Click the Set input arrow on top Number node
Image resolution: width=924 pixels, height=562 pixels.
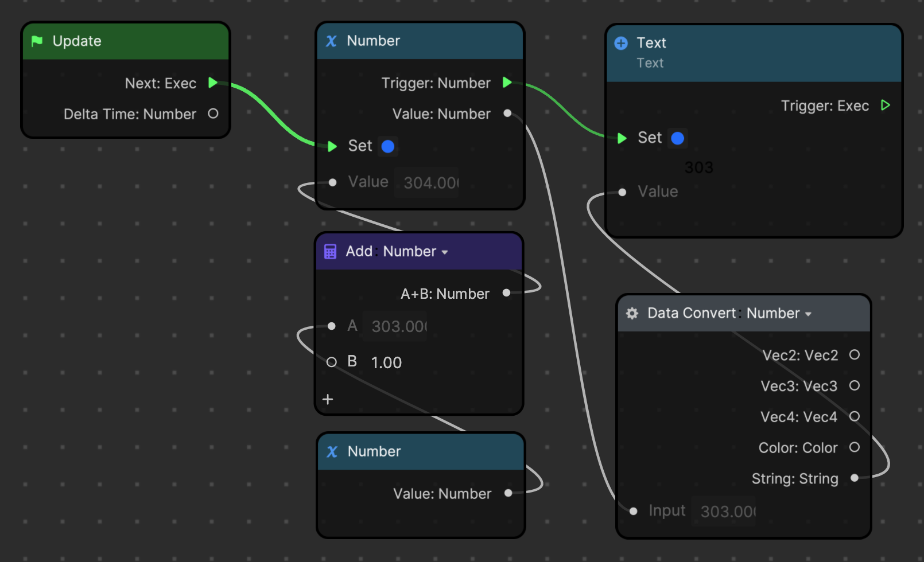[x=332, y=146]
